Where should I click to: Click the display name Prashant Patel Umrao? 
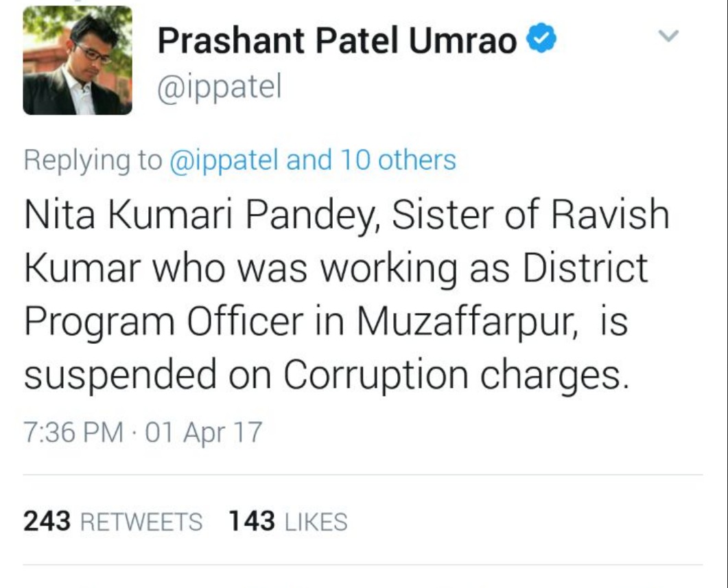coord(337,41)
